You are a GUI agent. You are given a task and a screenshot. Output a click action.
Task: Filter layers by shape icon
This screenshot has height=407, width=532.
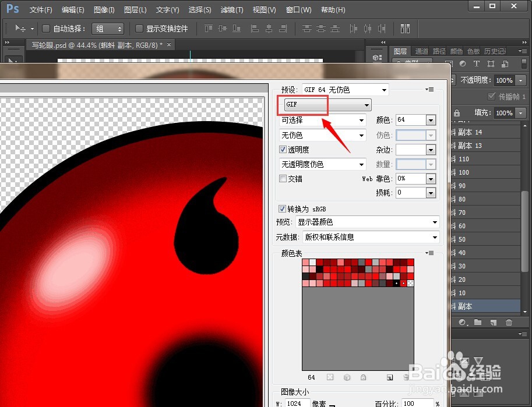tap(491, 63)
